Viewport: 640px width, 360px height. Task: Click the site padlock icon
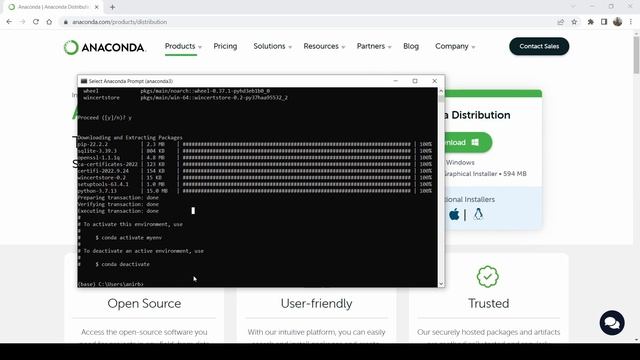point(65,22)
